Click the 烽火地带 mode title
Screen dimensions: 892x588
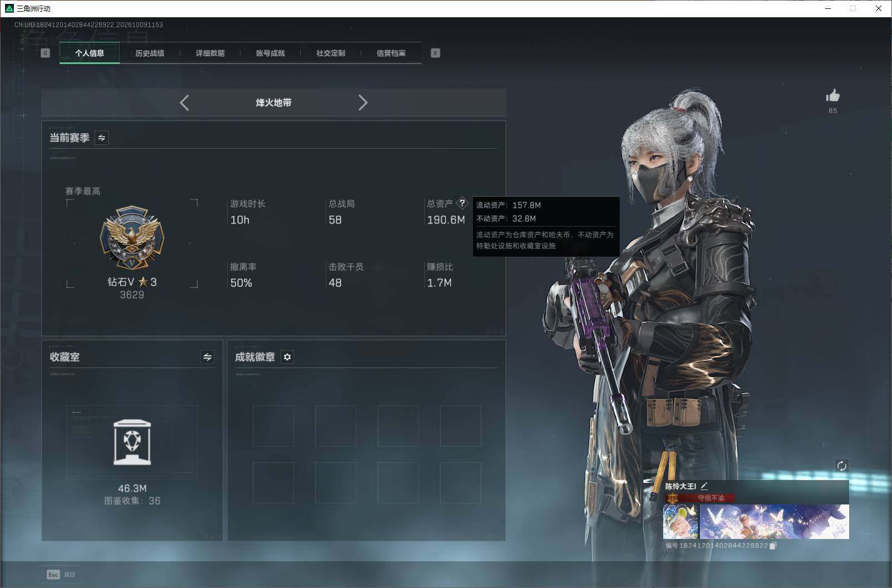[273, 102]
